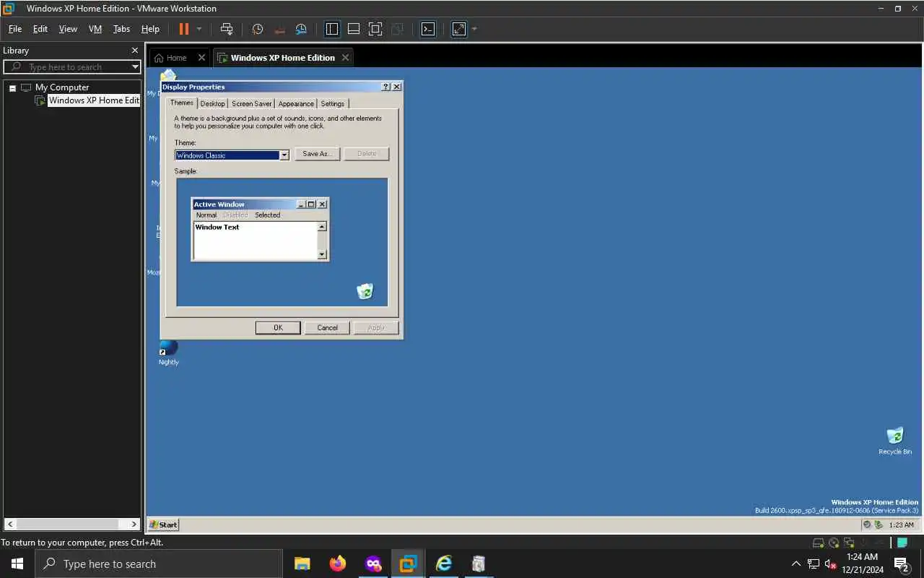The width and height of the screenshot is (924, 578).
Task: Click the host taskbar search box
Action: [159, 564]
